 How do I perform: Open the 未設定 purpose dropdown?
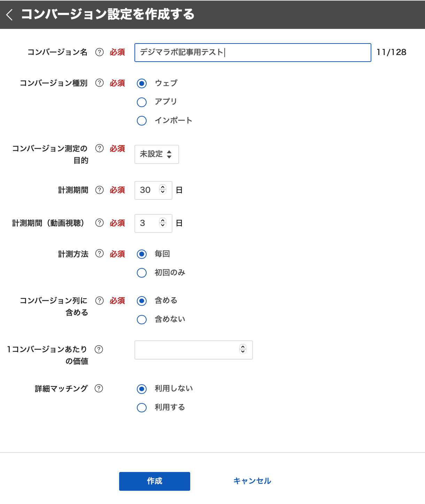click(x=156, y=154)
